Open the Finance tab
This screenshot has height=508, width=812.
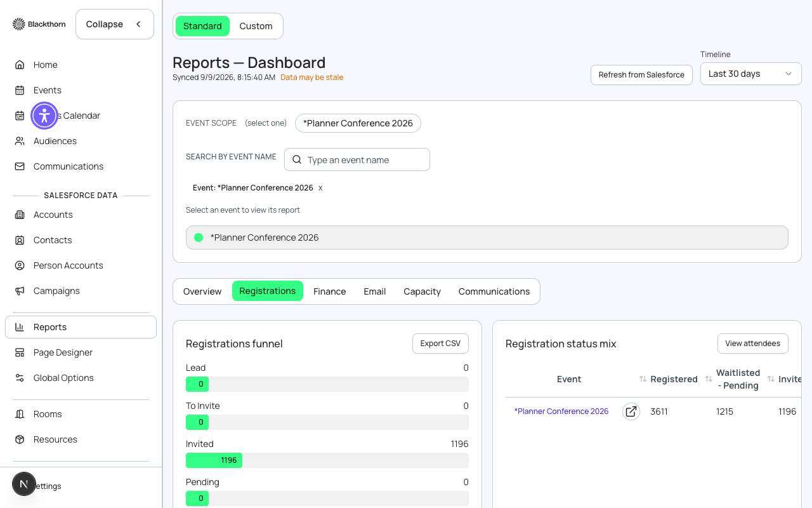pyautogui.click(x=329, y=291)
